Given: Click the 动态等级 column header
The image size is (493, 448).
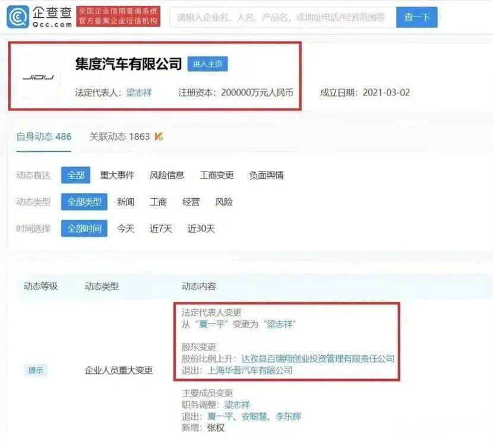Looking at the screenshot, I should (40, 286).
